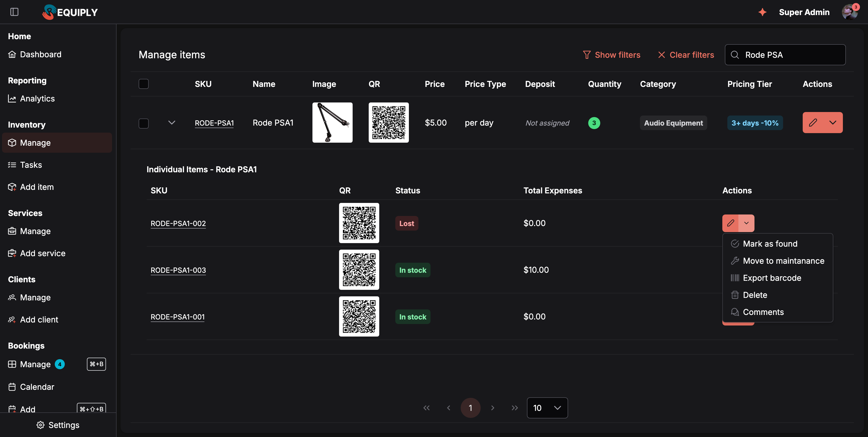Screen dimensions: 868x437
Task: Tick the select-all checkbox in the table header
Action: tap(144, 84)
